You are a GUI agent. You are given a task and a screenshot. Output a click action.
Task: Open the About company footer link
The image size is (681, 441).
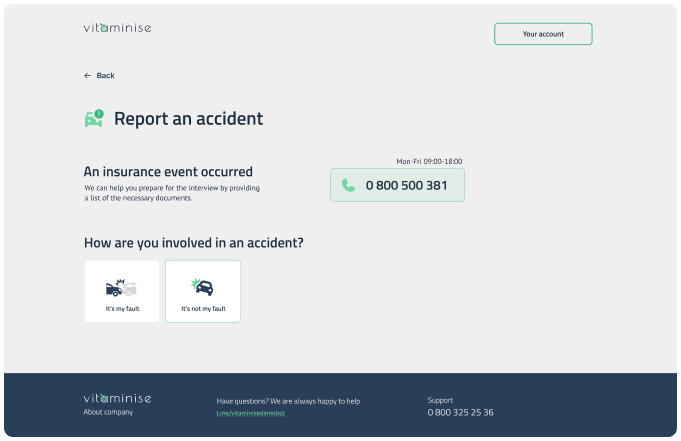(x=108, y=412)
